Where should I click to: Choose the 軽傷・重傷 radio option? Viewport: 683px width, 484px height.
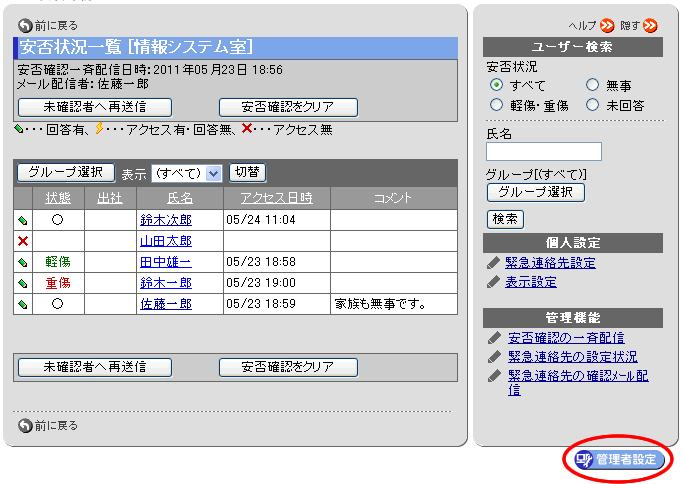point(497,104)
